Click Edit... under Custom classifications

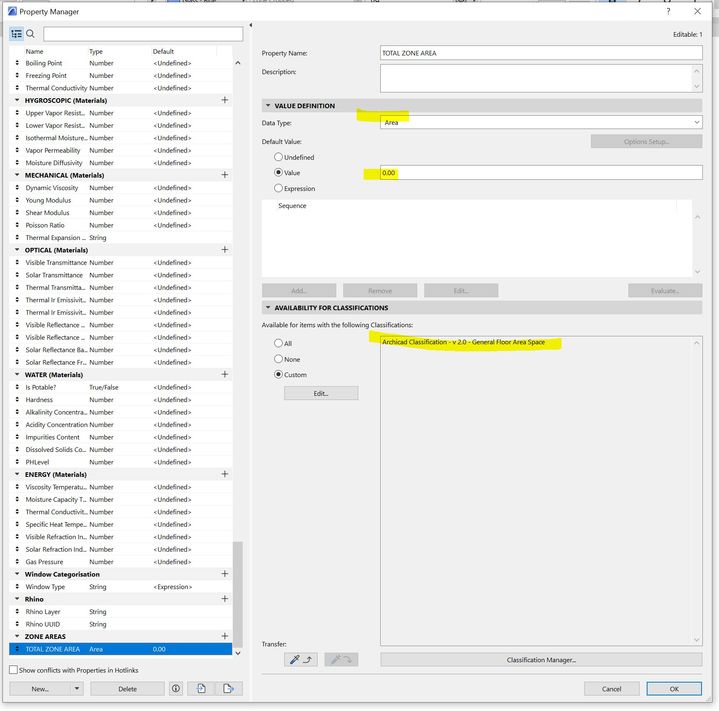[321, 393]
